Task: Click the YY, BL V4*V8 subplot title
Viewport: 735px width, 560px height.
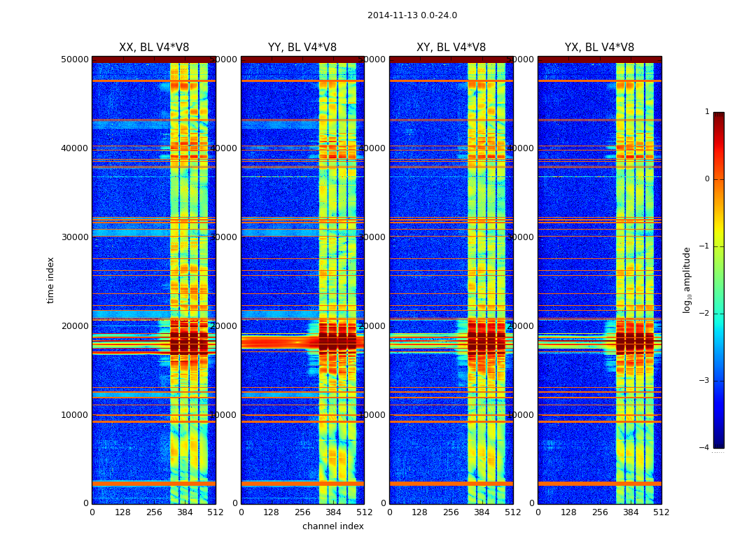Action: (x=302, y=48)
